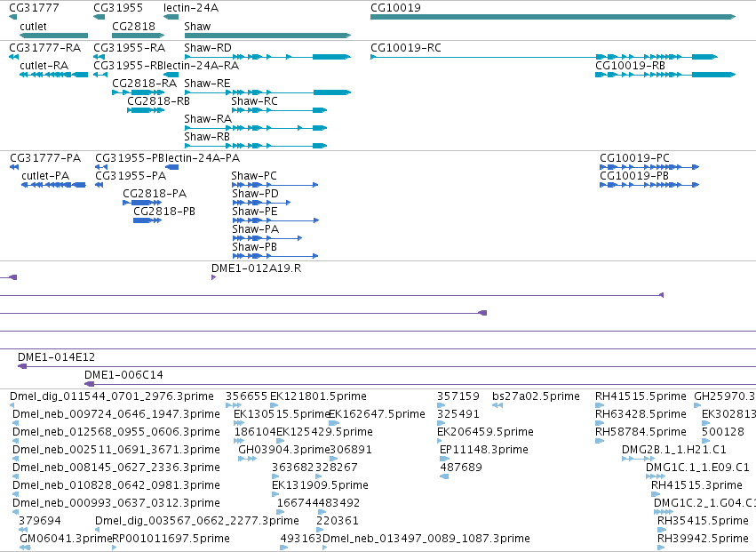Image resolution: width=756 pixels, height=552 pixels.
Task: Click the DME1-014E12 clone end marker
Action: [22, 367]
